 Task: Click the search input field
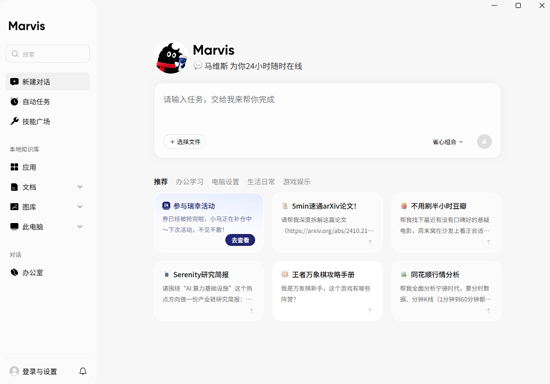[48, 54]
